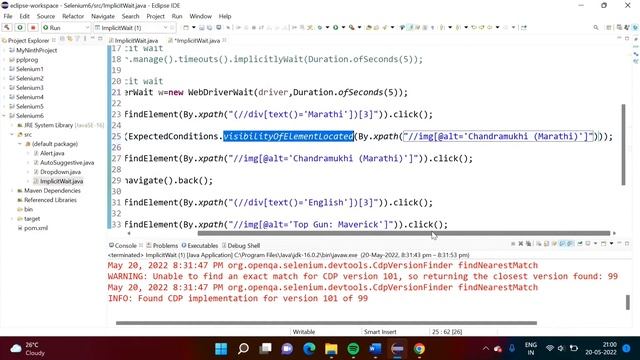Click the Open Perspective icon
This screenshot has width=640, height=360.
[609, 27]
